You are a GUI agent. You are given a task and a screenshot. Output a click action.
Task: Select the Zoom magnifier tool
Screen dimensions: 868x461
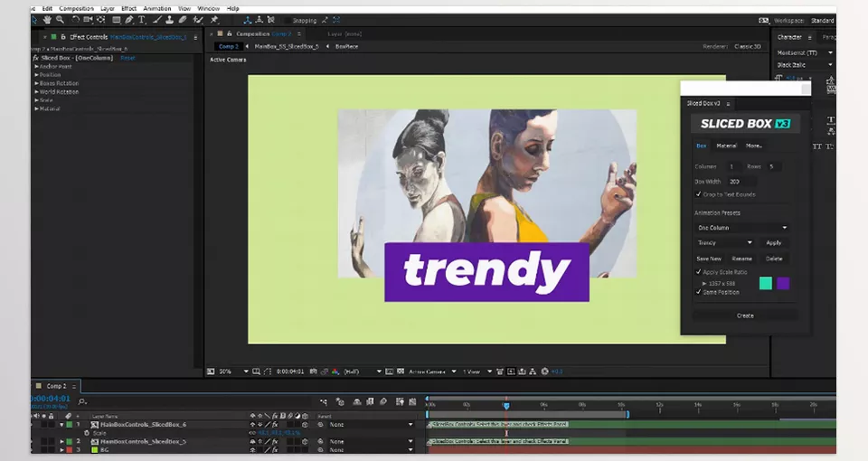point(61,19)
